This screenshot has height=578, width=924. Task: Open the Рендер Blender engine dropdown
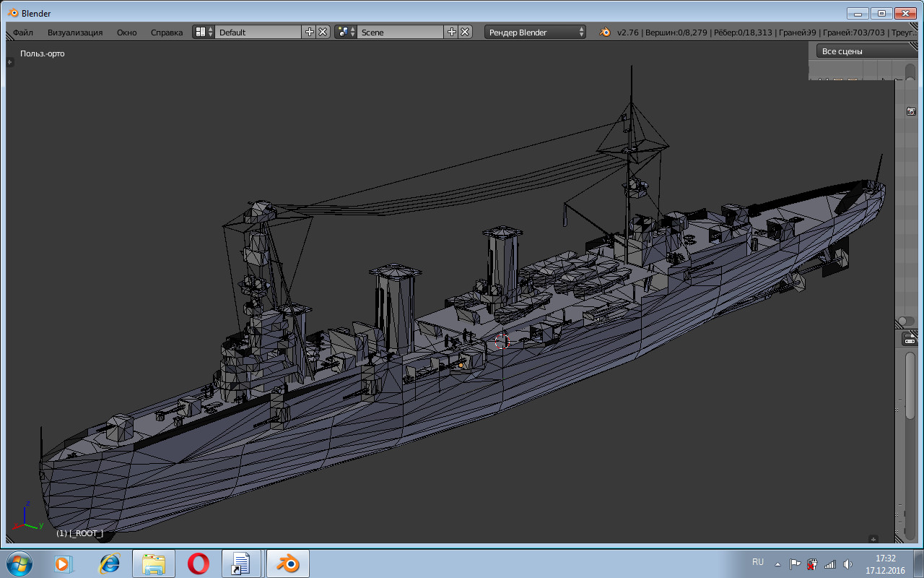click(x=536, y=32)
